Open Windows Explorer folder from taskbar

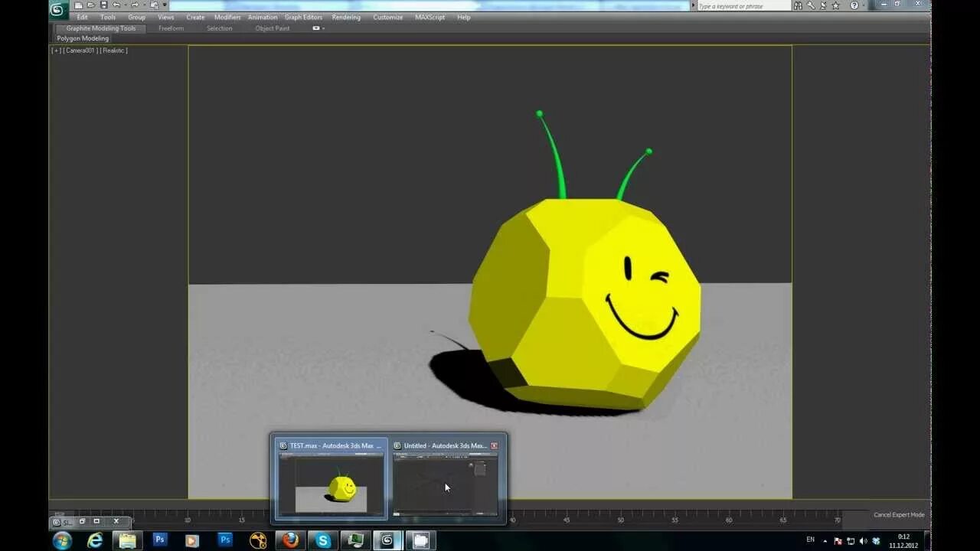126,540
